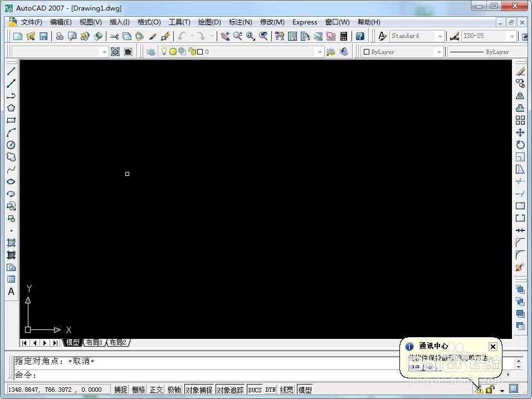Open the Express menu

pos(305,22)
